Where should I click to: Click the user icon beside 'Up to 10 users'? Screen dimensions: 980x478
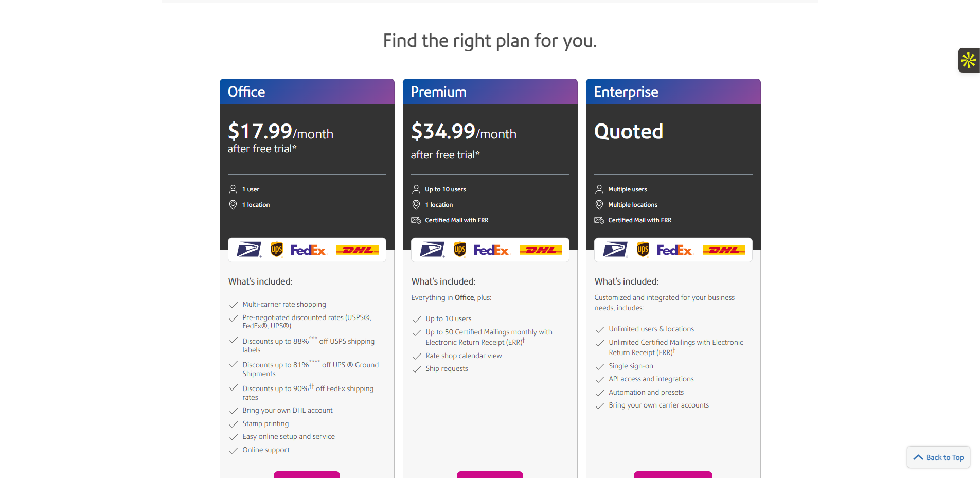coord(416,189)
